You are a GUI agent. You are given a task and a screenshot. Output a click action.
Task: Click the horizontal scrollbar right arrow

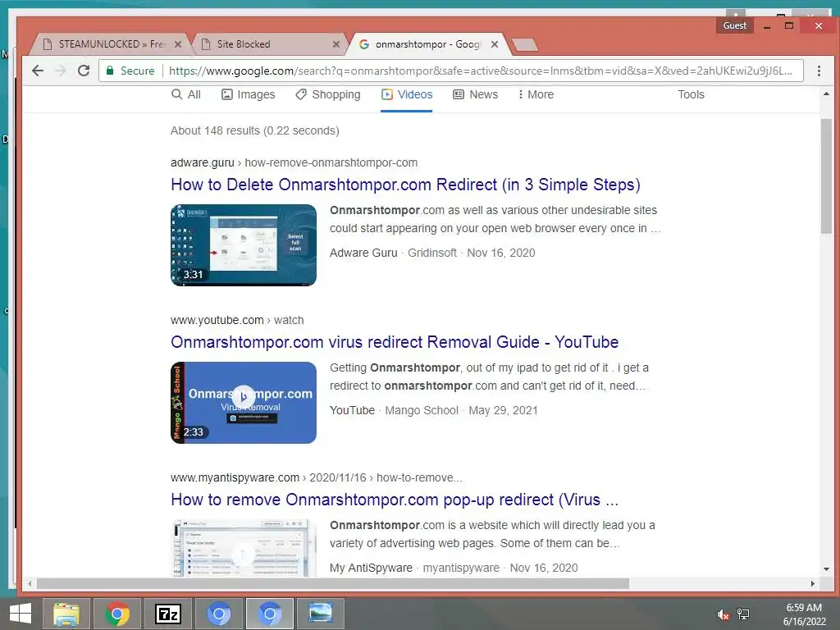point(813,583)
